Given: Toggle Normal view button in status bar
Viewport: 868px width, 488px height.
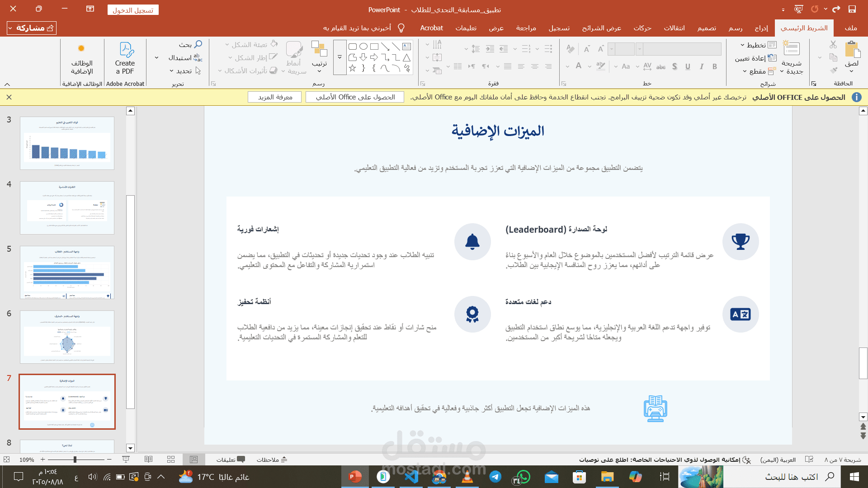Looking at the screenshot, I should pos(193,460).
